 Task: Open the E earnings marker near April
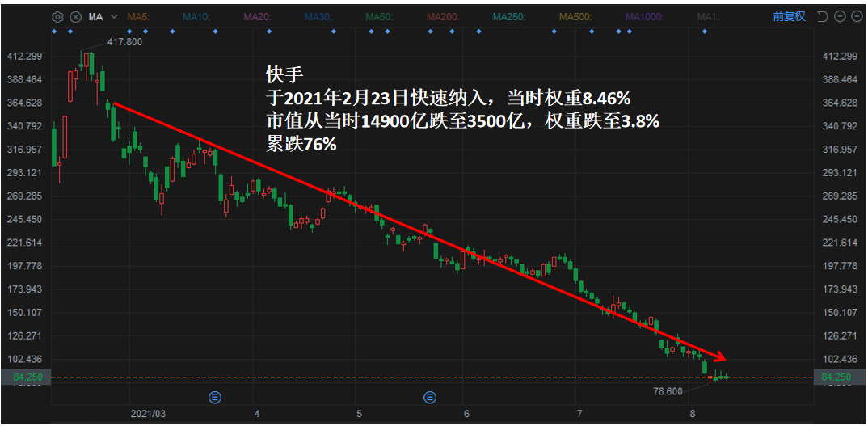point(215,397)
